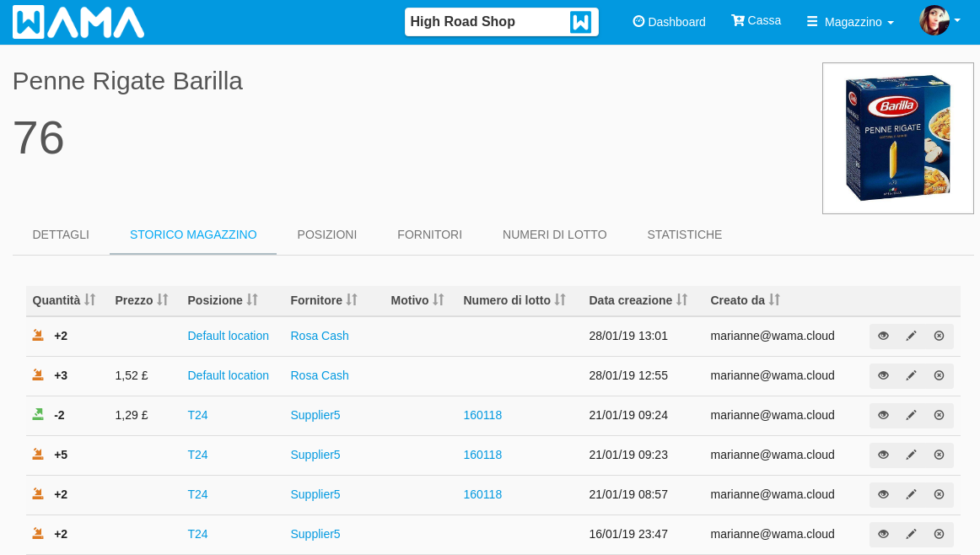Edit the 28/01/19 13:01 entry
This screenshot has height=555, width=980.
tap(911, 337)
